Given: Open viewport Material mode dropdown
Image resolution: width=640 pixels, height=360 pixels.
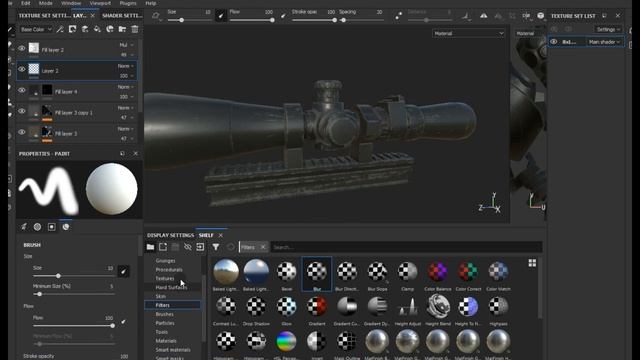Looking at the screenshot, I should (x=468, y=33).
